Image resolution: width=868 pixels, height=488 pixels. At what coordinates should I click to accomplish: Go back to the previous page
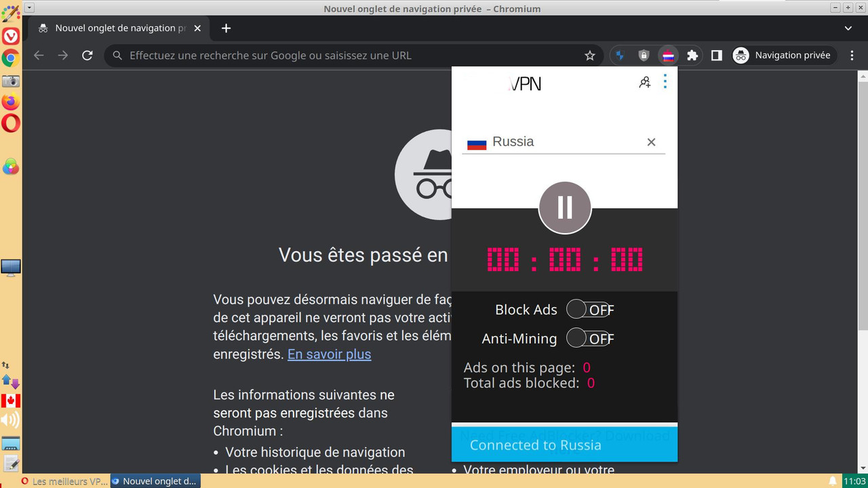39,56
